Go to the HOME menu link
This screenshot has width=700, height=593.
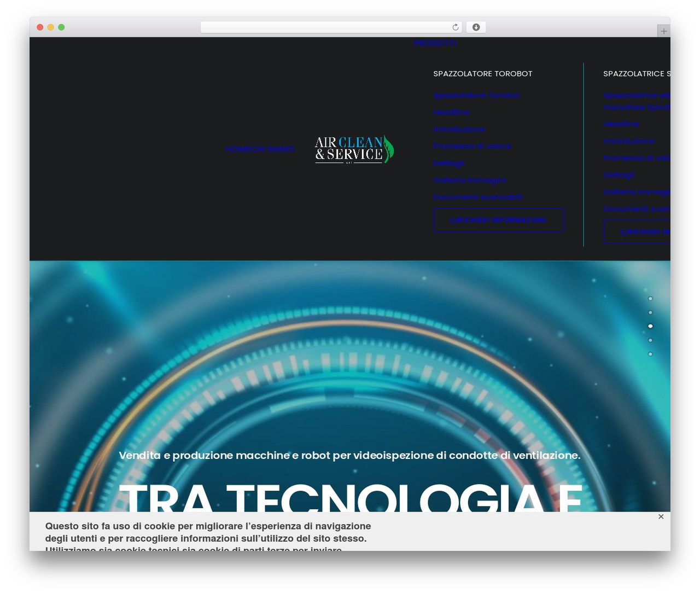(237, 149)
